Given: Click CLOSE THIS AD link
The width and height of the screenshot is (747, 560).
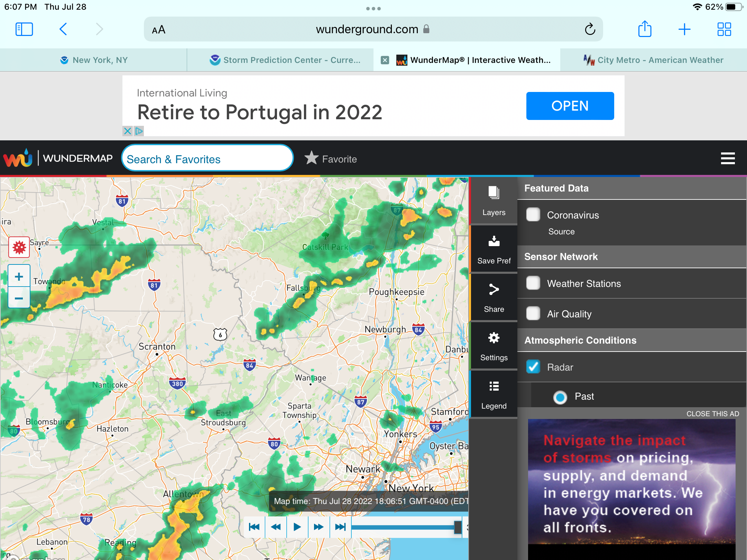Looking at the screenshot, I should click(x=712, y=414).
